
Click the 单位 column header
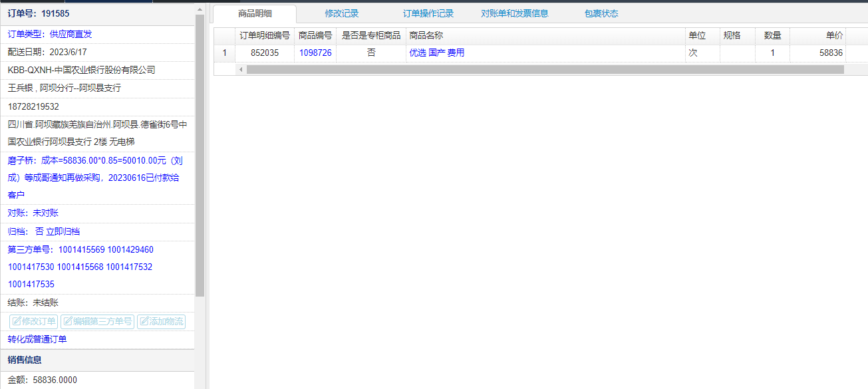pos(702,36)
